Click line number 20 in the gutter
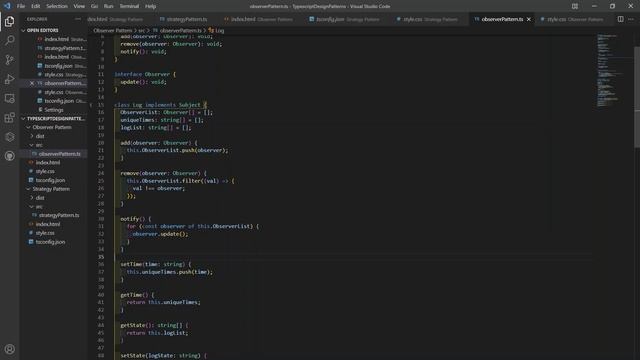 (101, 143)
